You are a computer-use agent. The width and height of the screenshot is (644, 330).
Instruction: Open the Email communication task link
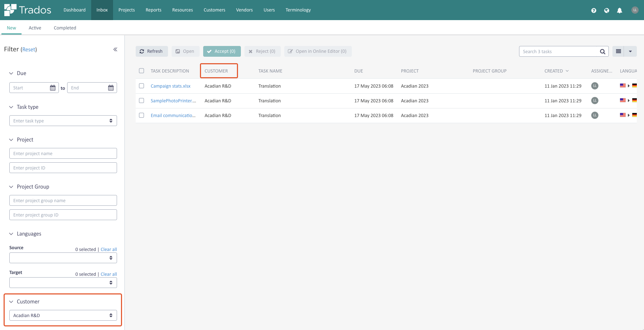173,116
